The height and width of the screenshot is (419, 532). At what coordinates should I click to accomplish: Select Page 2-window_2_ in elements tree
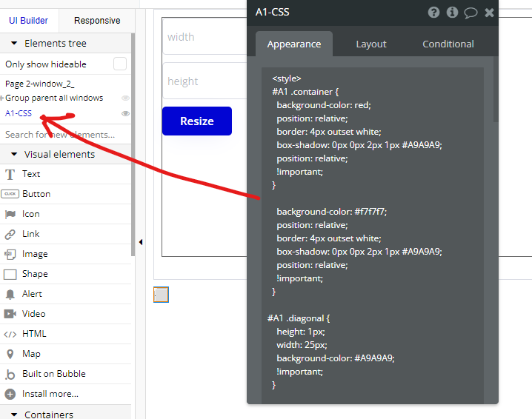[40, 84]
